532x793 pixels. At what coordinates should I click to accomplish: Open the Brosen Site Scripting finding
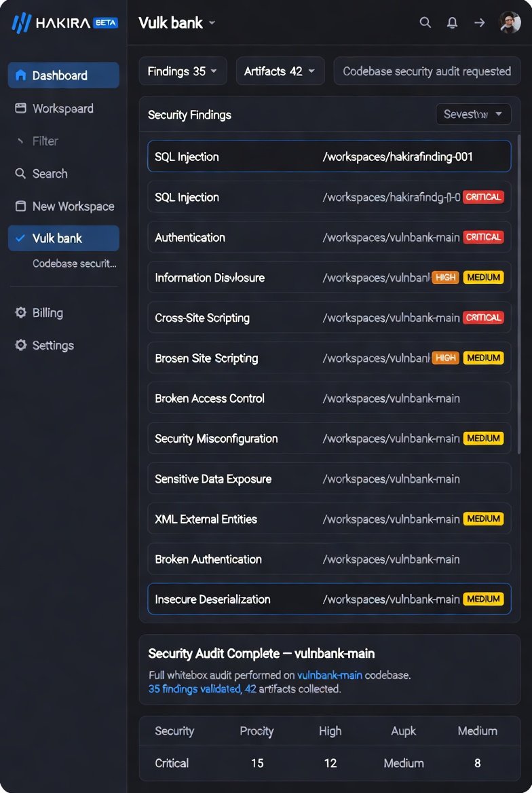[x=329, y=358]
